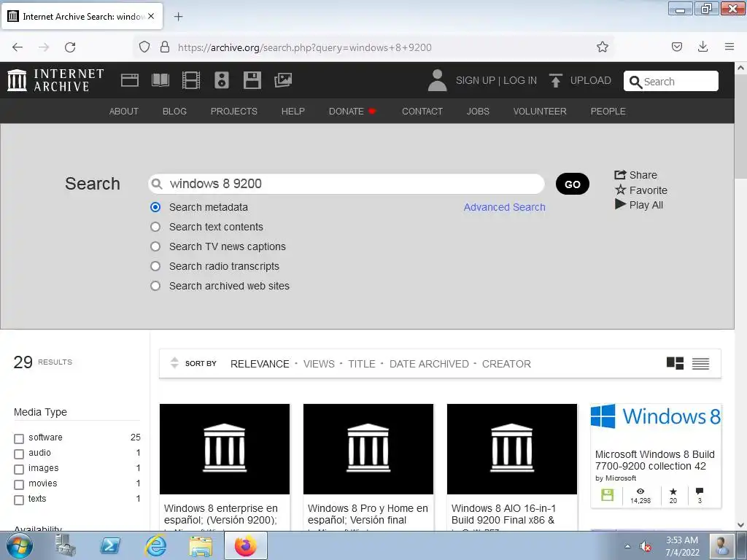Click the Upload arrow icon

point(555,80)
